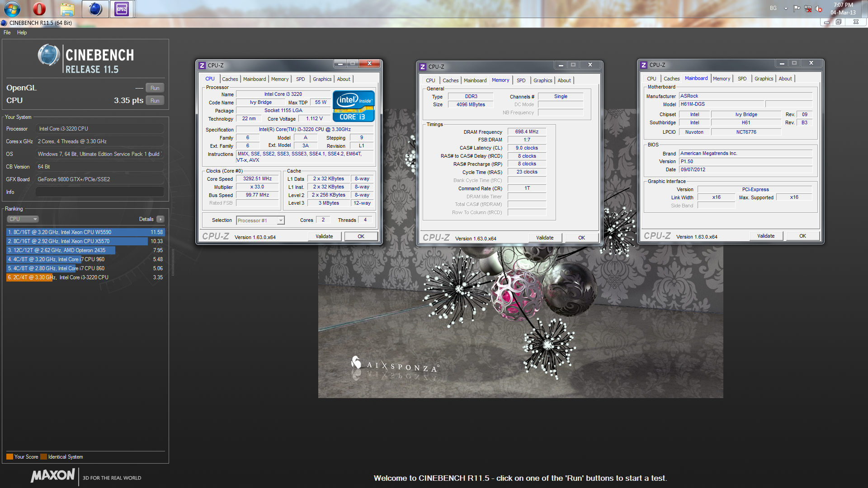Open Memory tab in right CPU-Z window
The image size is (868, 488).
click(722, 79)
